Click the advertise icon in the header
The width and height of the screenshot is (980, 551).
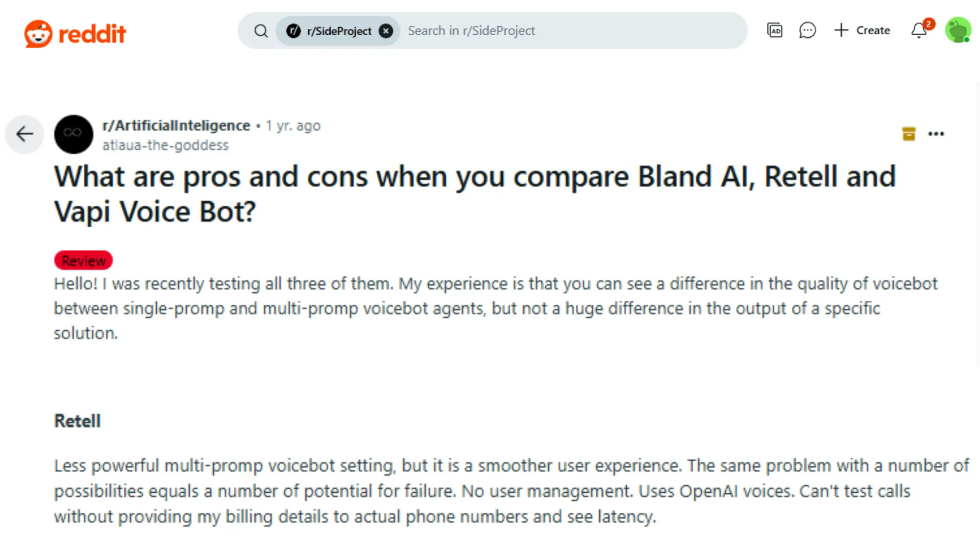coord(775,30)
